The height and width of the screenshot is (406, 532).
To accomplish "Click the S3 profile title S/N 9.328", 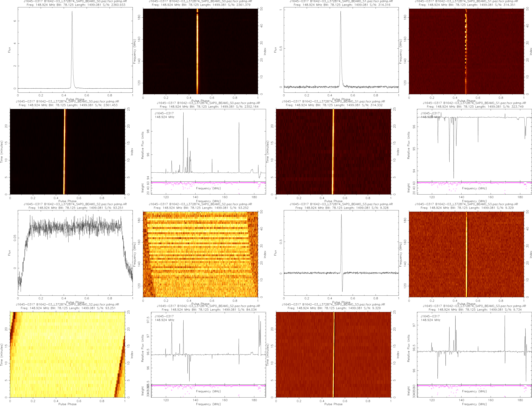I will [x=342, y=208].
